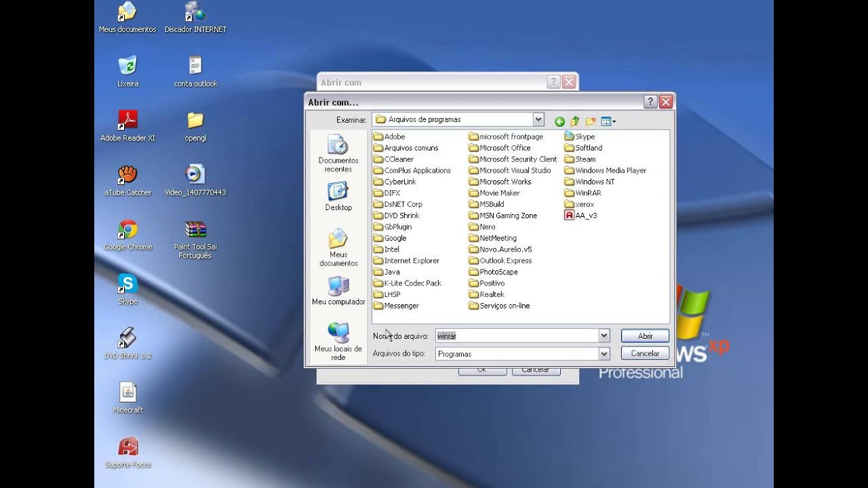Open Suporte Focos desktop shortcut
The image size is (868, 488).
click(x=127, y=453)
